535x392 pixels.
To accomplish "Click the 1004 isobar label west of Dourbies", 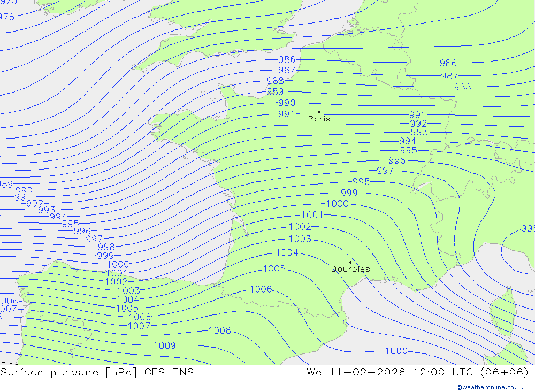I will 287,252.
